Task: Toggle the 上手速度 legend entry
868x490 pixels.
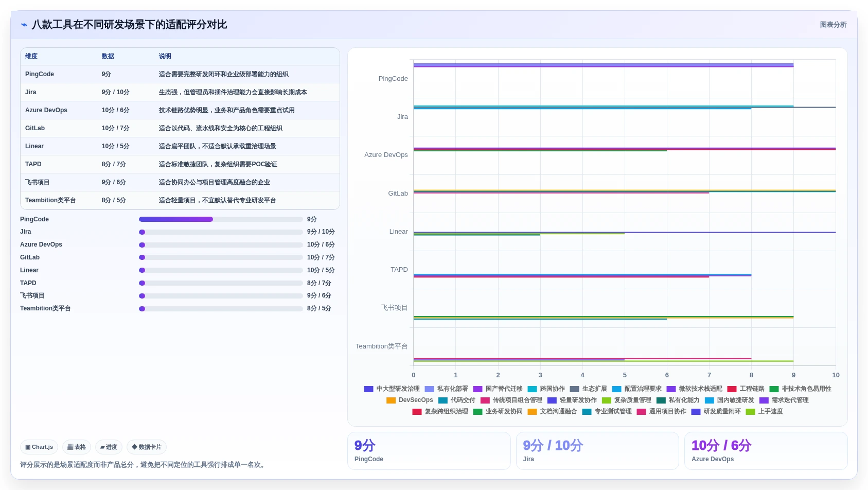Action: click(x=764, y=412)
